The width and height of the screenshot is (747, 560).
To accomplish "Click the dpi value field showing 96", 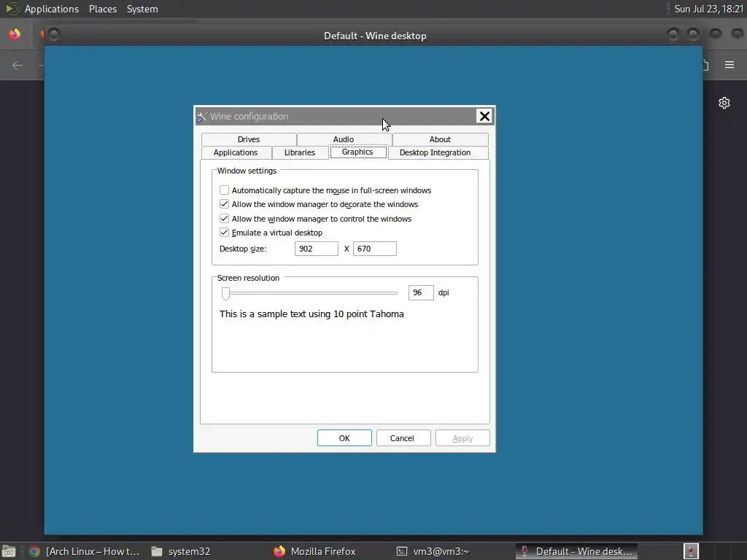I will click(x=421, y=292).
